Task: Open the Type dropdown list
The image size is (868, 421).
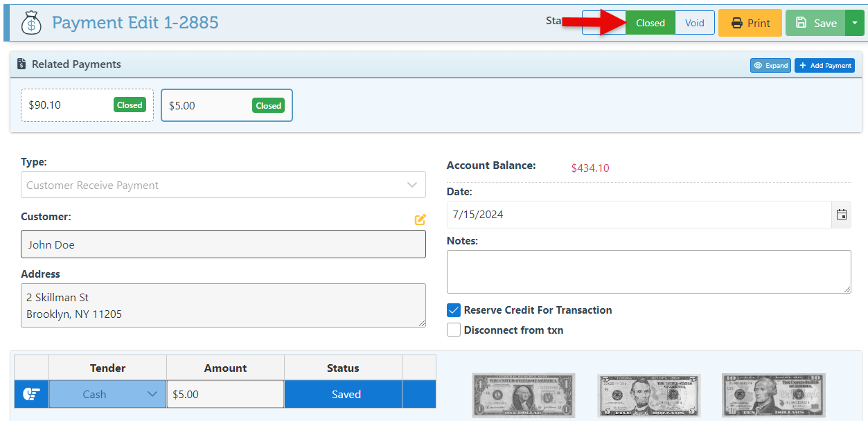Action: pyautogui.click(x=223, y=185)
